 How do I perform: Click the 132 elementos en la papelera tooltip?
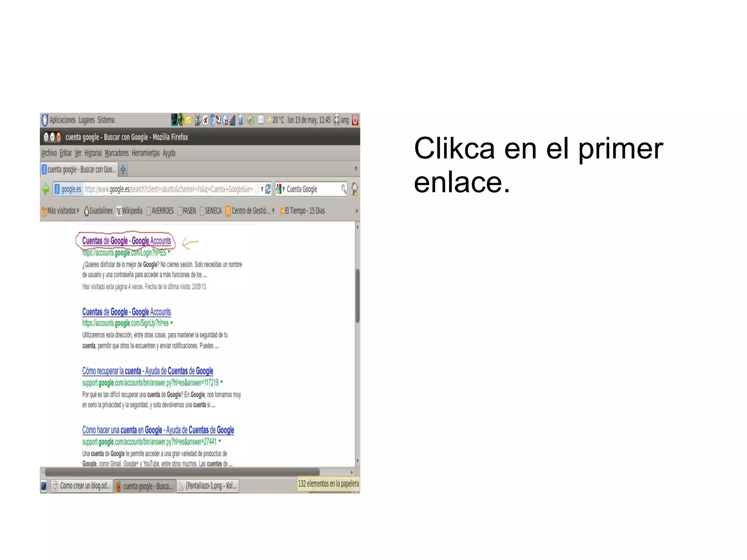tap(329, 484)
